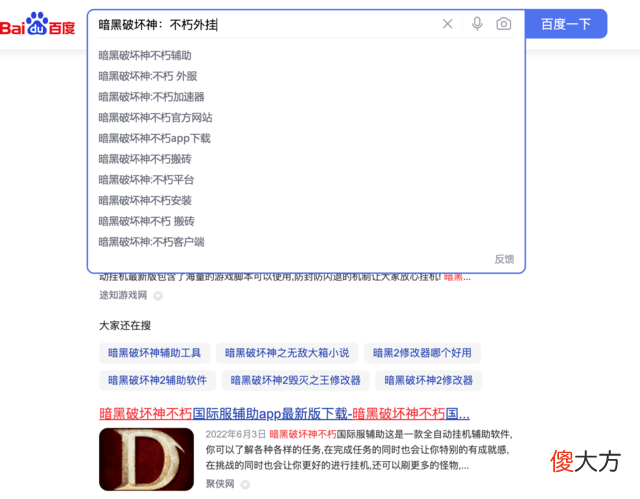
Task: Open the 聚侠网 source link
Action: pyautogui.click(x=220, y=484)
